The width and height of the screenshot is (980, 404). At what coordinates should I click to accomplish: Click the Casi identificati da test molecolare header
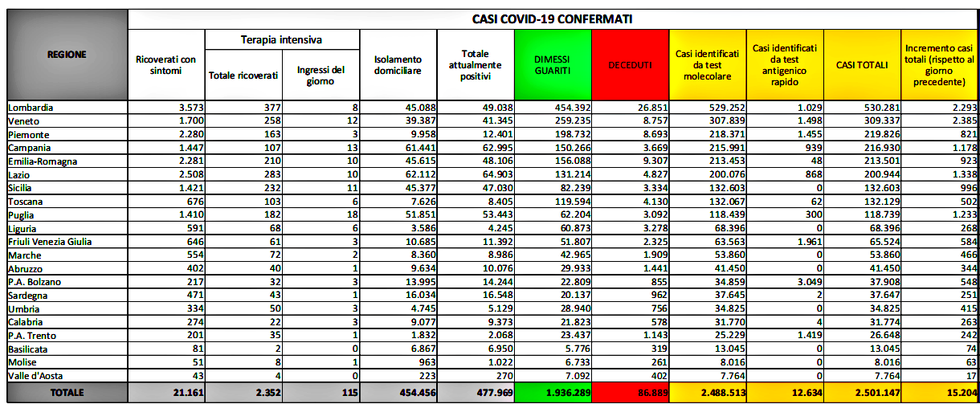pyautogui.click(x=706, y=65)
